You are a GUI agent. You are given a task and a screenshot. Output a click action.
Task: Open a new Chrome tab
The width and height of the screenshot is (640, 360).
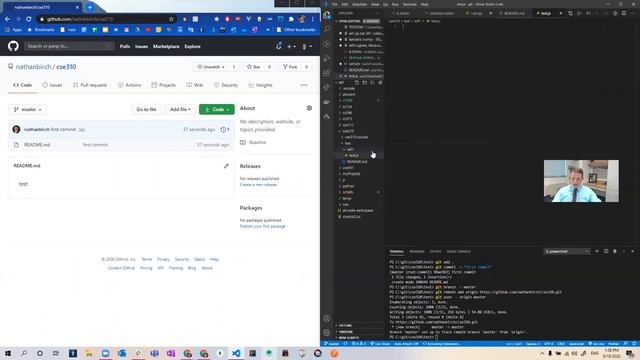tap(90, 7)
